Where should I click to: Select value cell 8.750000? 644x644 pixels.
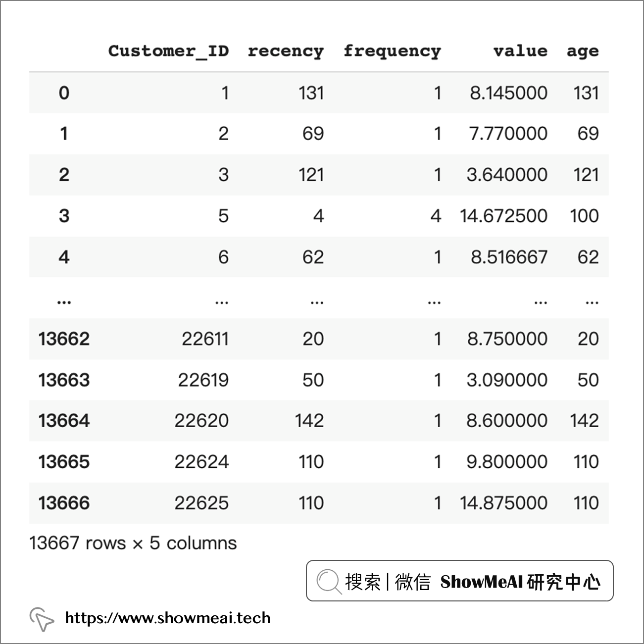pos(507,339)
